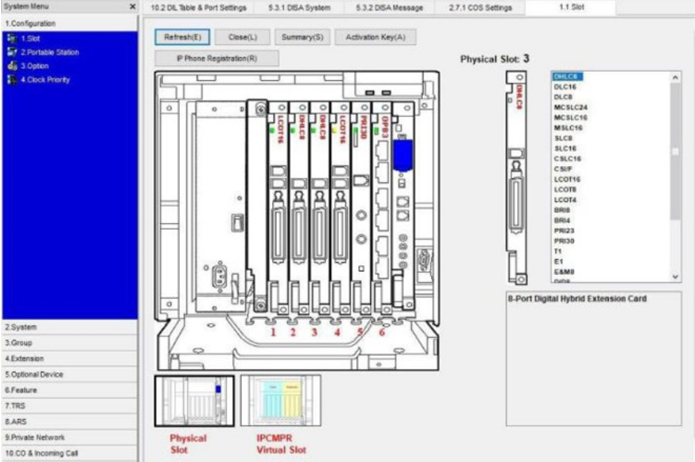This screenshot has width=695, height=462.
Task: Select PRI23 in the card list
Action: (564, 231)
